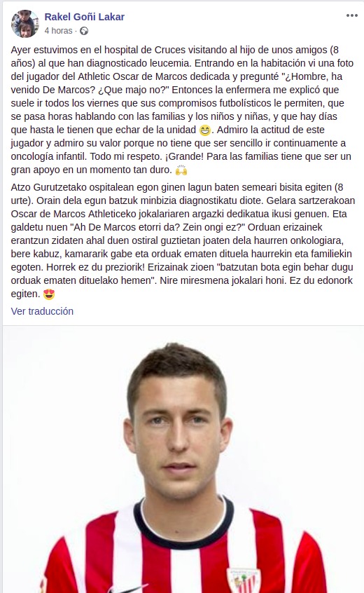Open Rakel Goñi Lakar's profile via name
The width and height of the screenshot is (364, 593).
click(x=85, y=17)
